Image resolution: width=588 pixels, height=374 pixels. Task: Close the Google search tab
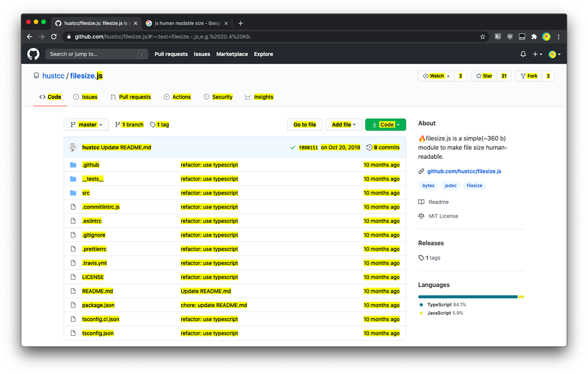226,23
